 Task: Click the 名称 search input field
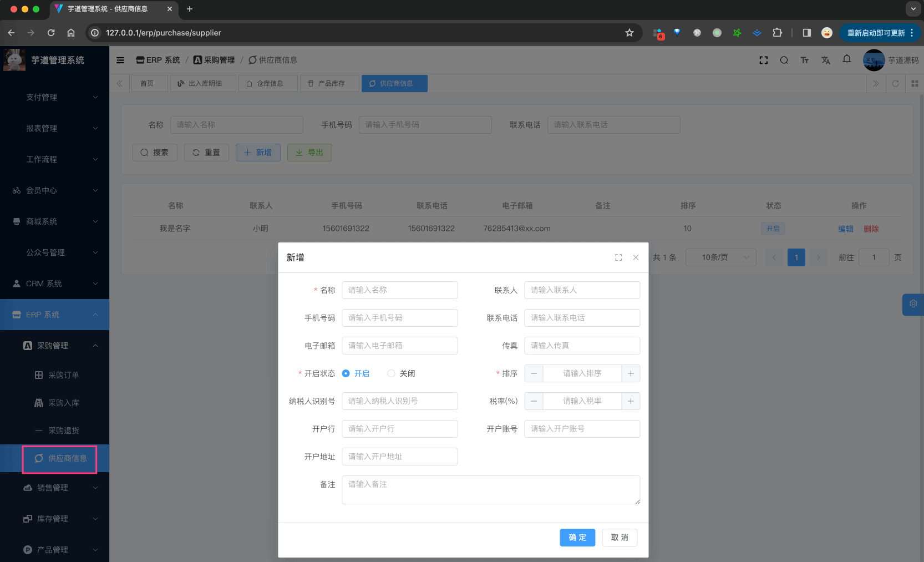click(x=237, y=124)
